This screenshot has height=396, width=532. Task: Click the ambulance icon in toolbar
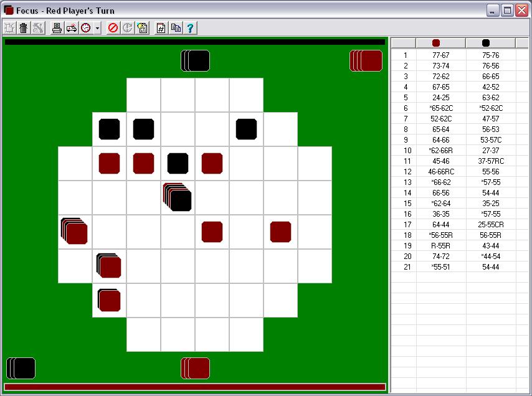[71, 28]
